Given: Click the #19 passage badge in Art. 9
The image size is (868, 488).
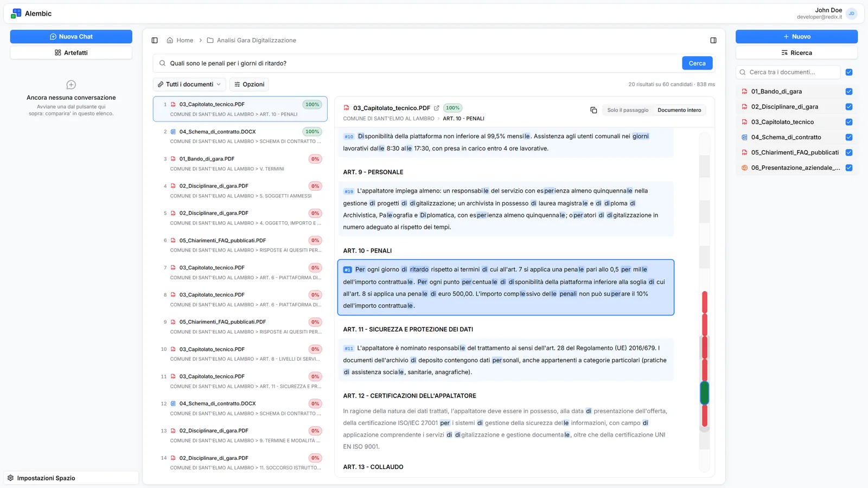Looking at the screenshot, I should coord(349,191).
